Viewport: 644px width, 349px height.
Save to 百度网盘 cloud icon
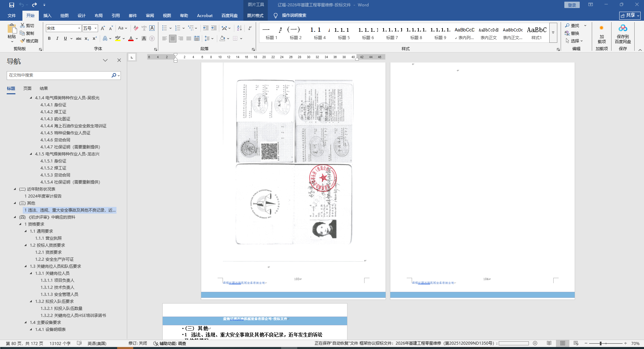coord(623,34)
